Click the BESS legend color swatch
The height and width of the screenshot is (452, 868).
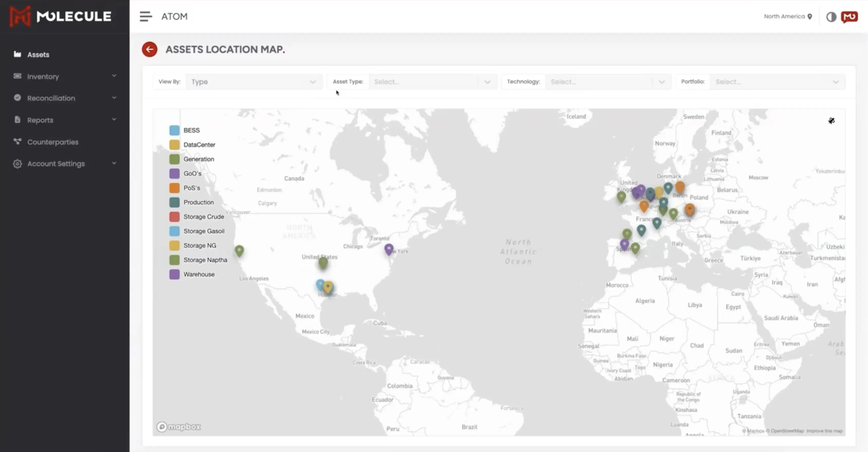174,130
